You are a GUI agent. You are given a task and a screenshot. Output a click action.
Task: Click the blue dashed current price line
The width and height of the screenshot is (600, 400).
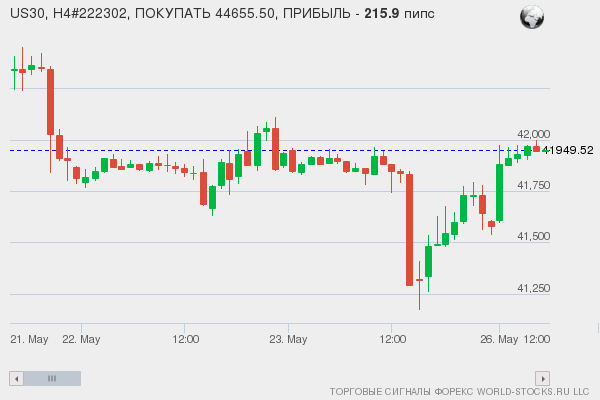(276, 150)
